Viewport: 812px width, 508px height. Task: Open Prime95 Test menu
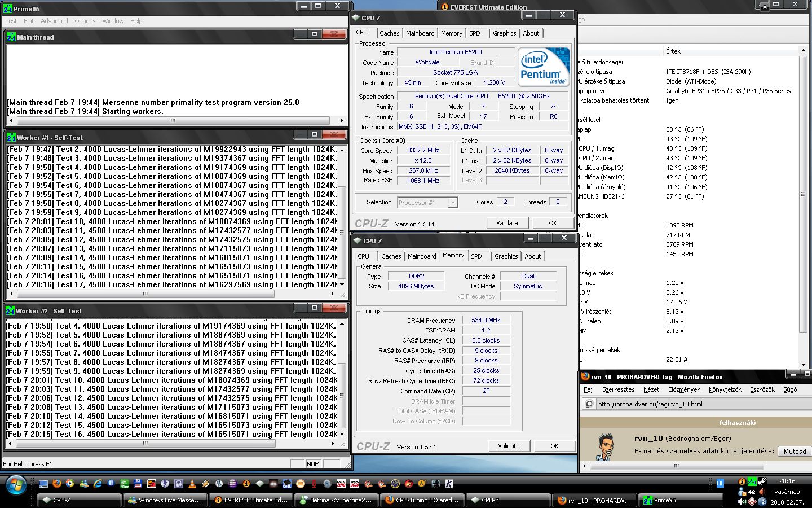pyautogui.click(x=11, y=21)
